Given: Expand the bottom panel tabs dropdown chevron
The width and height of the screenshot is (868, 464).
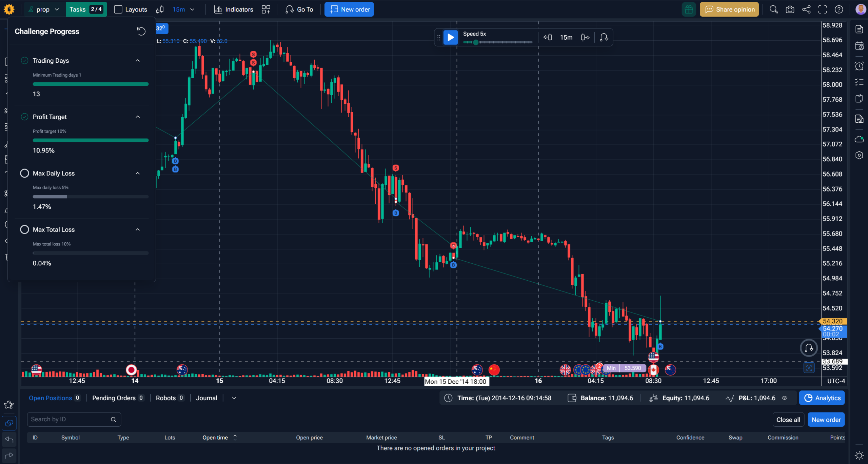Looking at the screenshot, I should pyautogui.click(x=234, y=398).
